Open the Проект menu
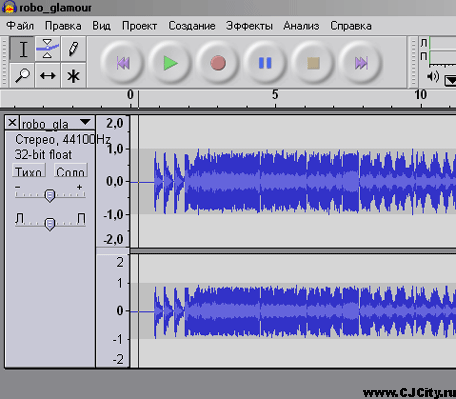 click(139, 26)
